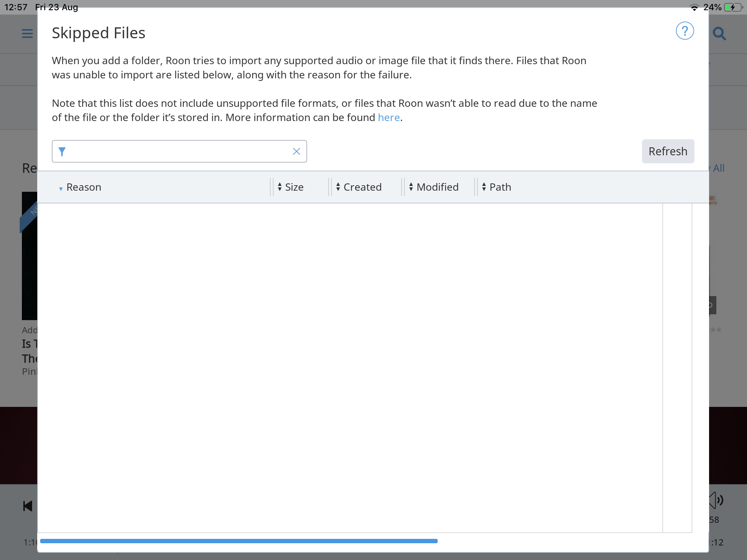
Task: Sort list by Modified column
Action: (x=437, y=187)
